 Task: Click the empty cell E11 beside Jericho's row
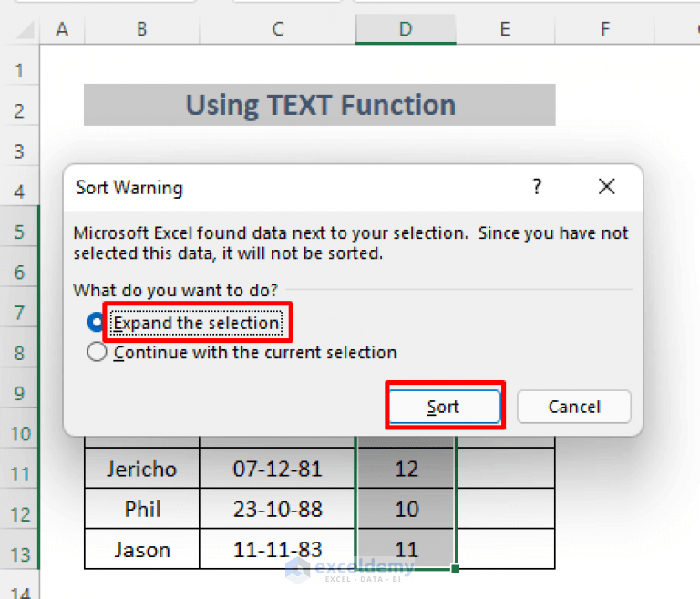pos(505,469)
